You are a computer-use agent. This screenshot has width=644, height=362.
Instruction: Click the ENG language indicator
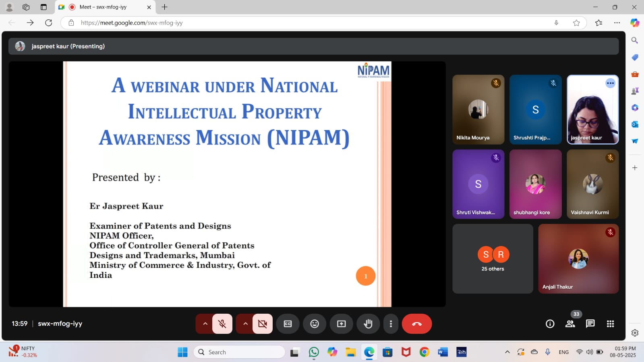tap(564, 352)
